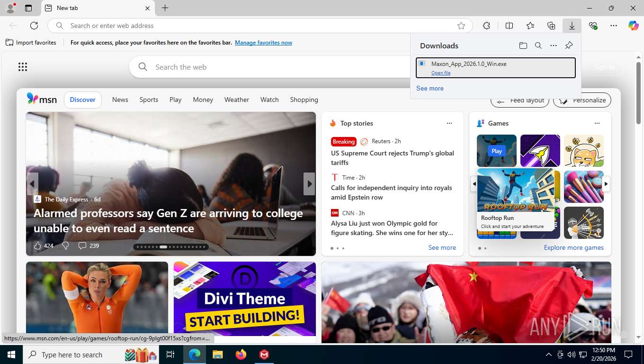Show previous story in carousel

point(32,184)
